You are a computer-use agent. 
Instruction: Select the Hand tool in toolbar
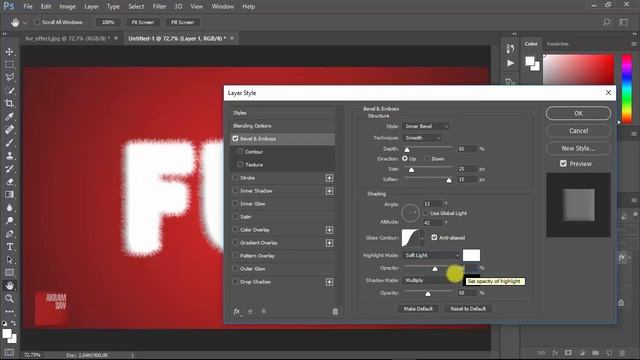coord(9,286)
